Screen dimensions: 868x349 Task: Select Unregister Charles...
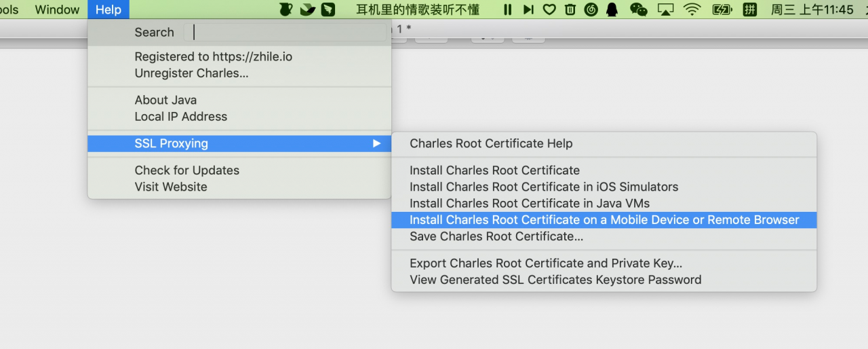pos(239,73)
